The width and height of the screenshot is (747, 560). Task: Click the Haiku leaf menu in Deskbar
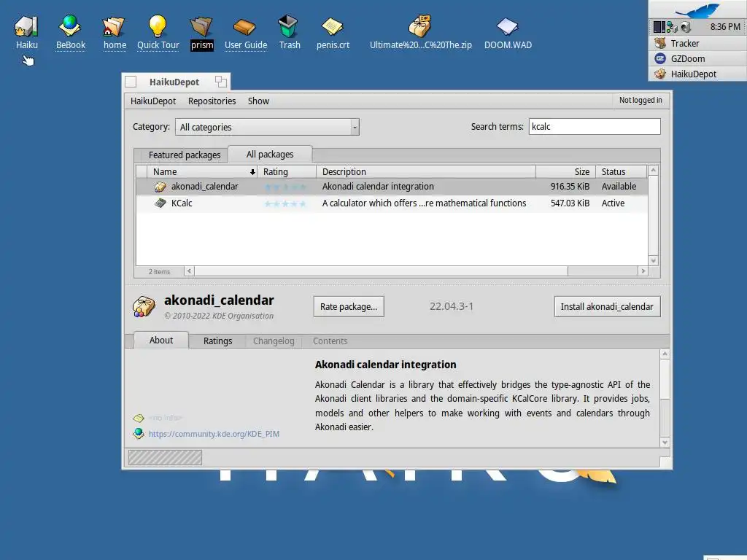[x=697, y=9]
